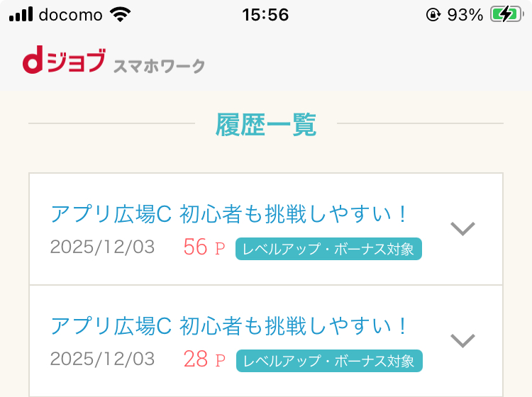Tap the 15:56 clock in status bar

pyautogui.click(x=265, y=15)
